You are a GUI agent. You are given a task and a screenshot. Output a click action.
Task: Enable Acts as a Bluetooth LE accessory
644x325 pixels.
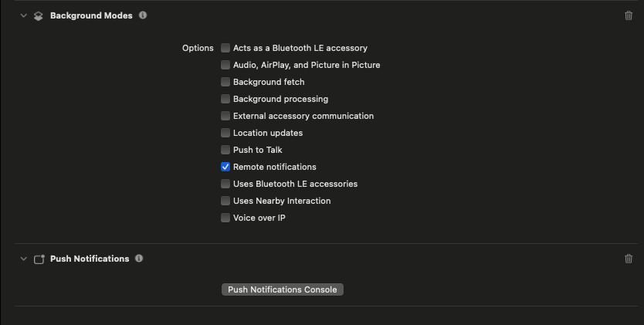coord(225,48)
